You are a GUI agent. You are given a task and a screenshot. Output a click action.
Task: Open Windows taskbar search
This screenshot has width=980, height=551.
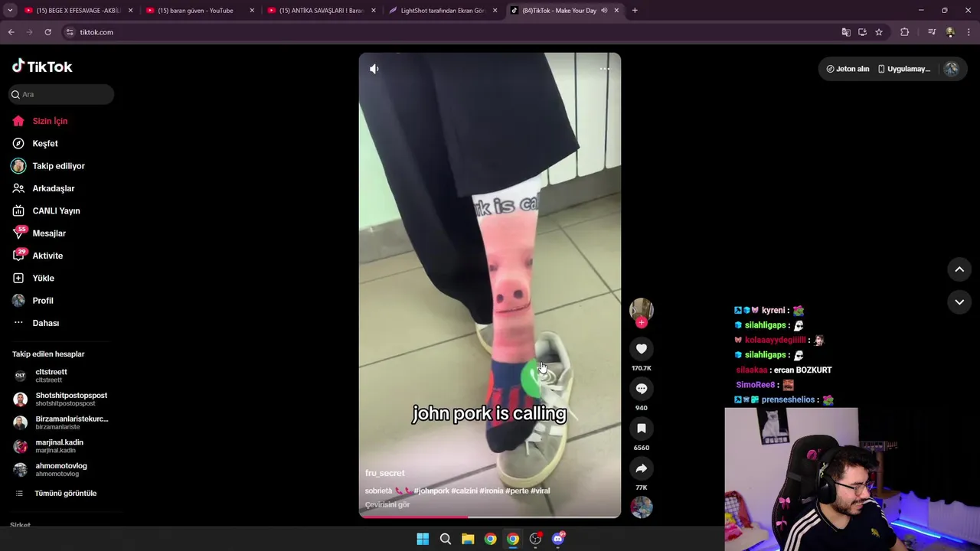click(x=446, y=539)
